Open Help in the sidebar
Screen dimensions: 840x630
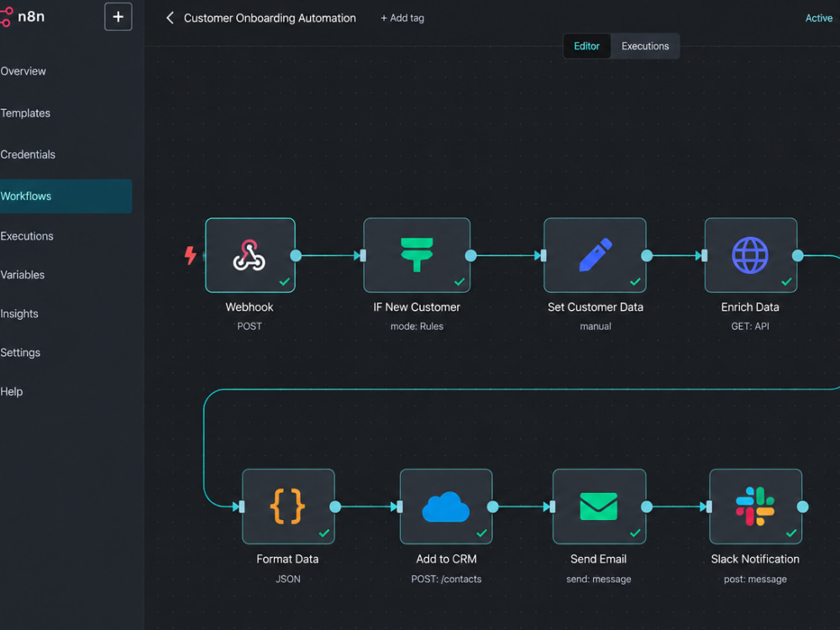(x=11, y=391)
